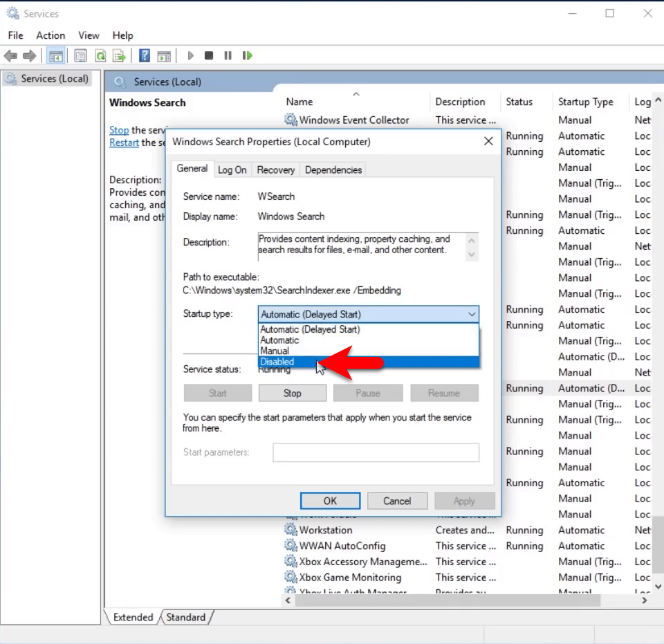Click the Stop the service link
This screenshot has height=644, width=664.
click(119, 130)
